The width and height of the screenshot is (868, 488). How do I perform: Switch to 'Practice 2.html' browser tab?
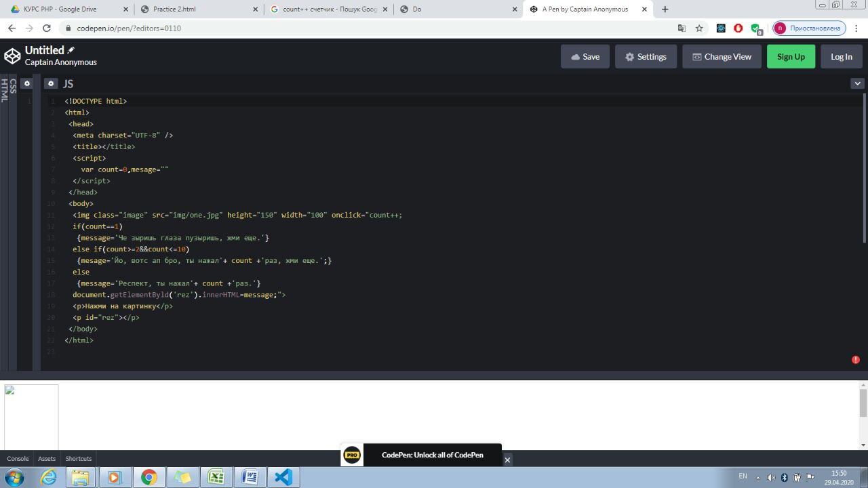tap(197, 9)
